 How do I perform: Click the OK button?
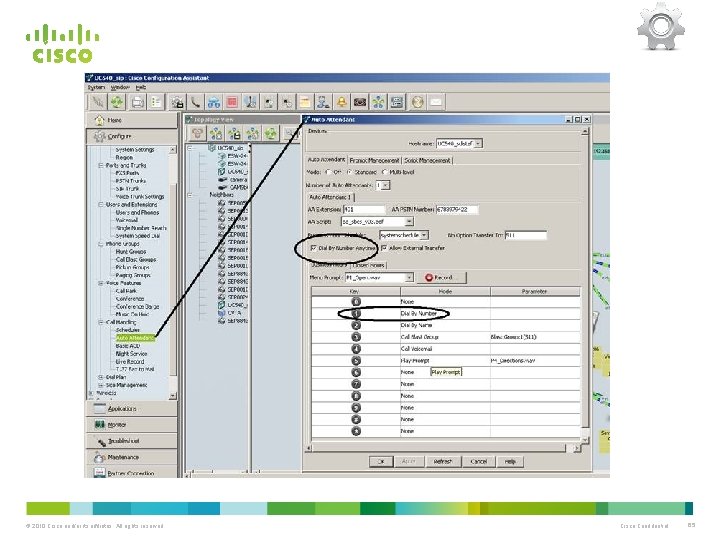click(x=381, y=461)
